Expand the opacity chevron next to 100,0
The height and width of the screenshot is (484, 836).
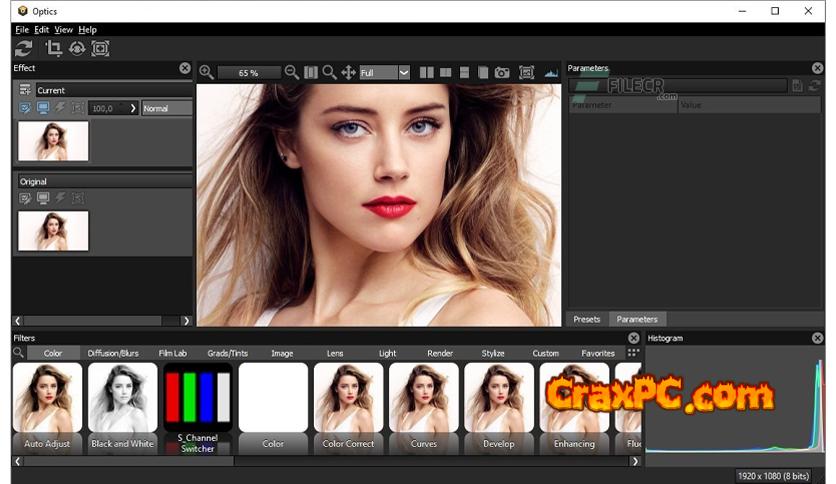pos(133,108)
